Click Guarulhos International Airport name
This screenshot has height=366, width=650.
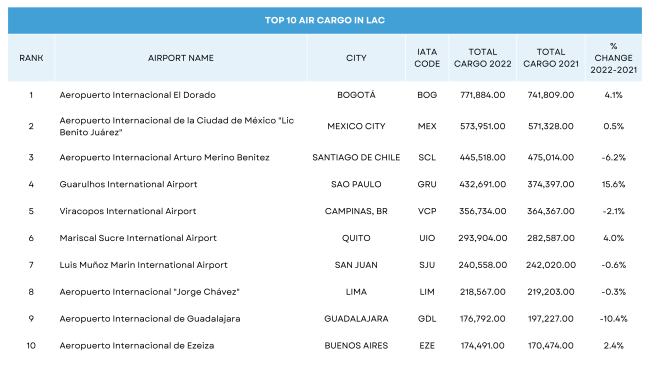coord(128,184)
